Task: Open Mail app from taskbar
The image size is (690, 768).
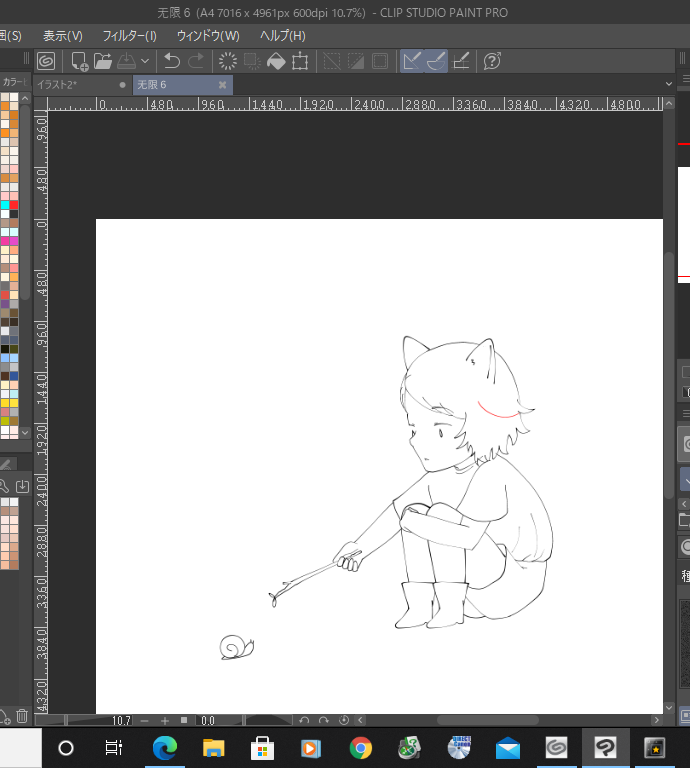Action: click(x=508, y=748)
